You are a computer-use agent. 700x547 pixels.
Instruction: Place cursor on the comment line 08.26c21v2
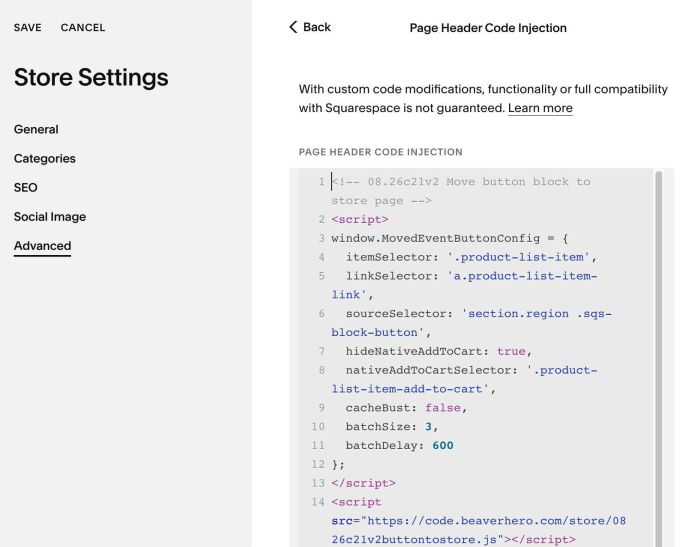coord(461,191)
